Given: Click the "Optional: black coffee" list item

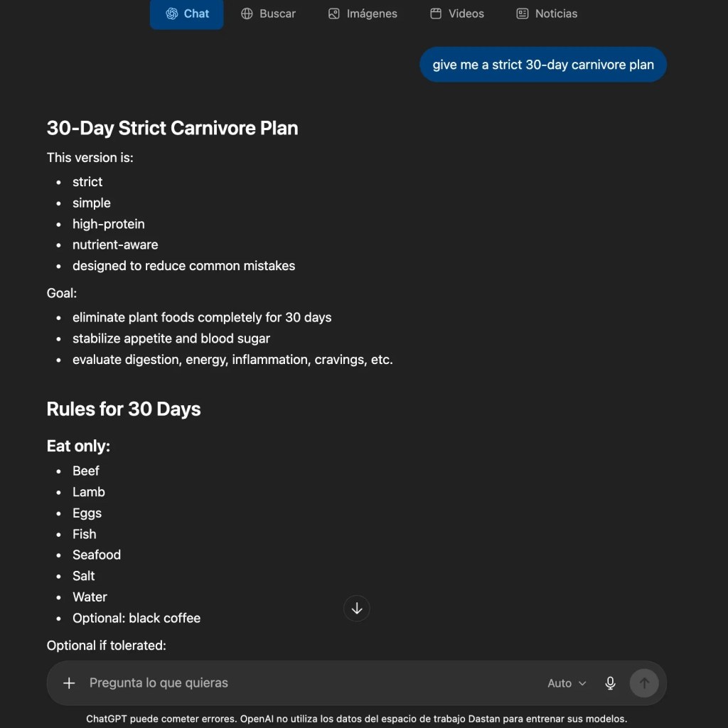Looking at the screenshot, I should (136, 618).
